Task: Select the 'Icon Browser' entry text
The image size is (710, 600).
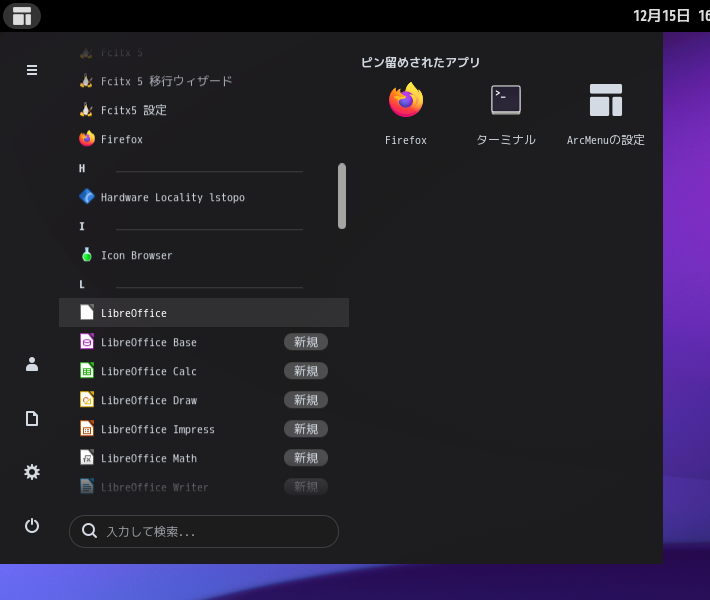Action: [136, 255]
